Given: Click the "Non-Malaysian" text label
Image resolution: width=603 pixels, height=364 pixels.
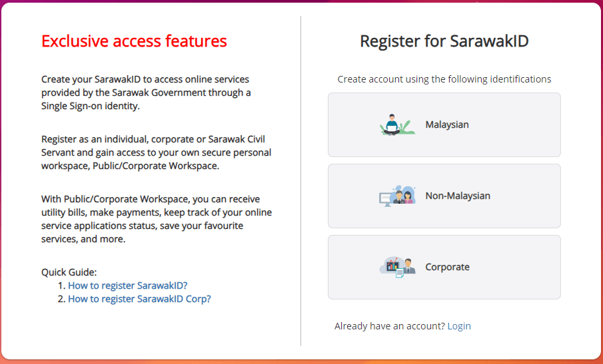Looking at the screenshot, I should 458,196.
